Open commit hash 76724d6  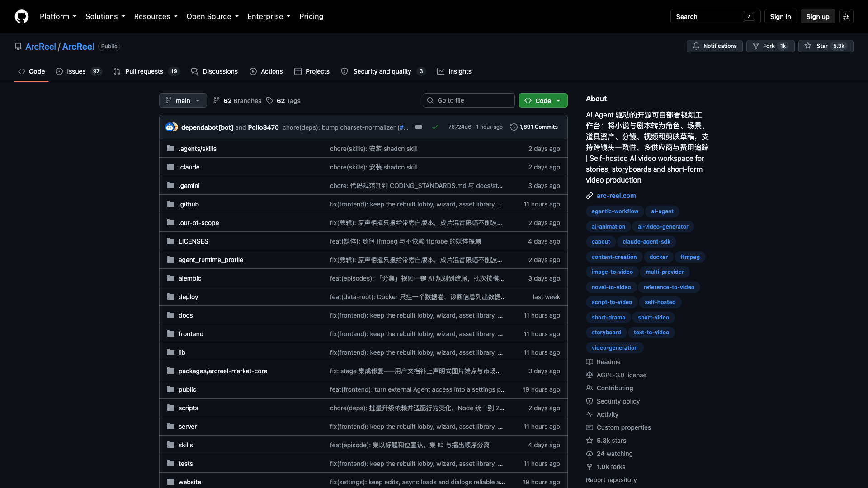point(459,127)
